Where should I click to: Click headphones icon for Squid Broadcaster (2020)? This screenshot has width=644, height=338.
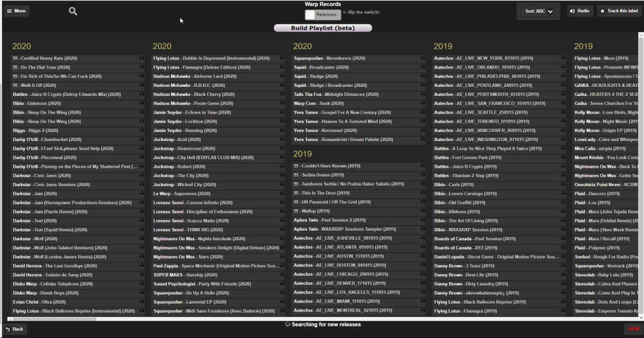tap(423, 67)
